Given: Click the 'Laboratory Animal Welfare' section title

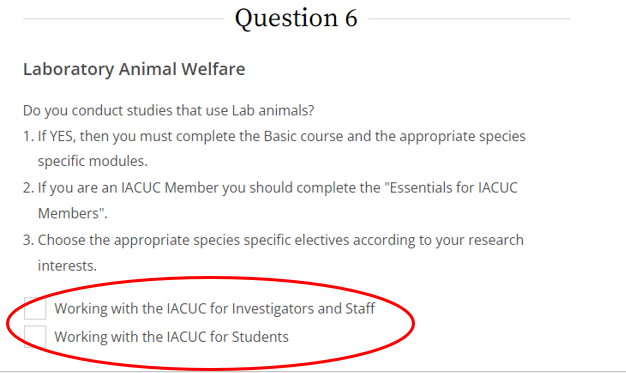Looking at the screenshot, I should click(134, 69).
